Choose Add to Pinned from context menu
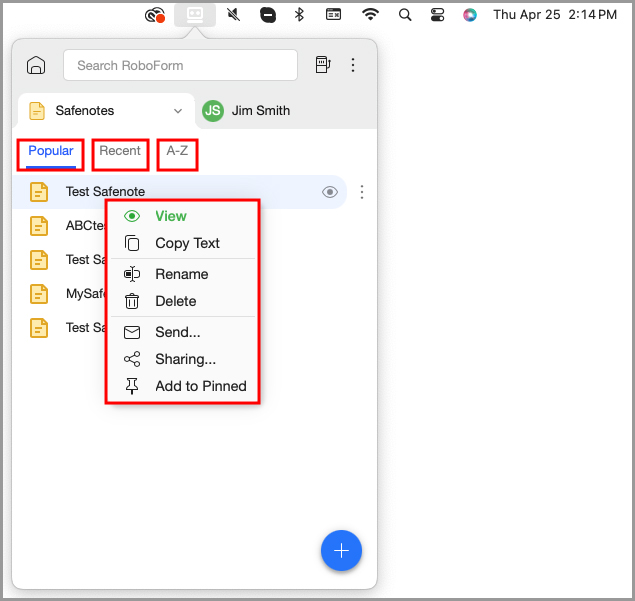The image size is (635, 601). pyautogui.click(x=183, y=386)
